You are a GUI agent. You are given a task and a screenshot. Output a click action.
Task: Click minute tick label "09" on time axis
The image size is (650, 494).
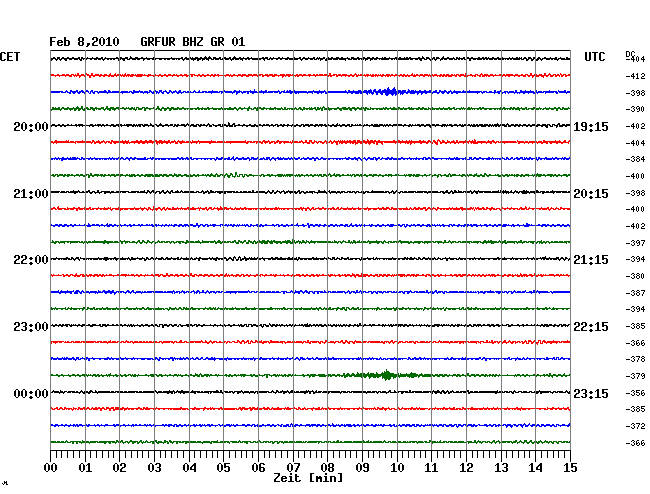pos(362,468)
